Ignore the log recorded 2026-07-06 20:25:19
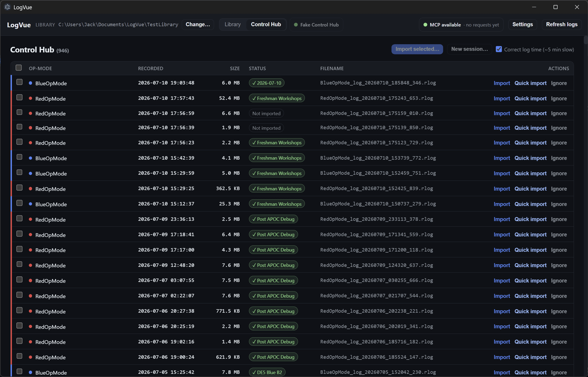 point(559,326)
